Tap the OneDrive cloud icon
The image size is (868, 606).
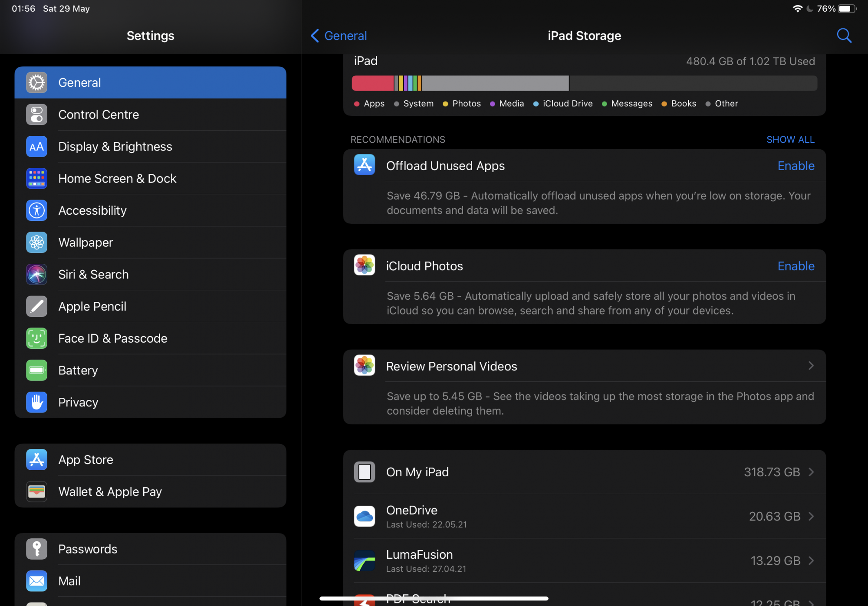365,516
